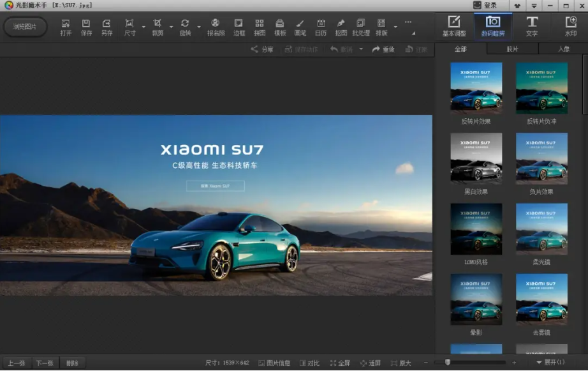Image resolution: width=588 pixels, height=371 pixels.
Task: Select the 画笔 (Brush) tool
Action: click(x=300, y=27)
